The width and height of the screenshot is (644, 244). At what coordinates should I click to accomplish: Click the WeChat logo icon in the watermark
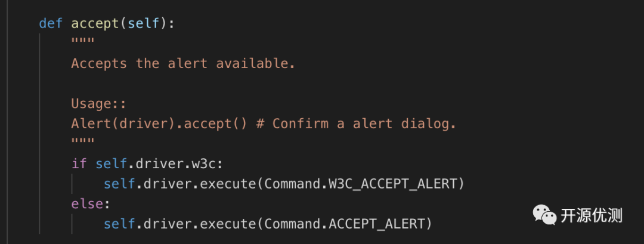(x=543, y=213)
